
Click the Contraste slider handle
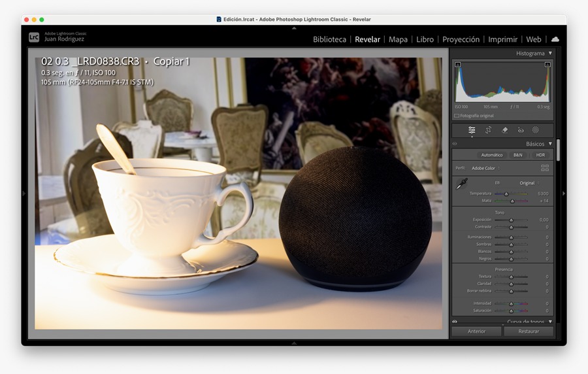click(x=511, y=228)
